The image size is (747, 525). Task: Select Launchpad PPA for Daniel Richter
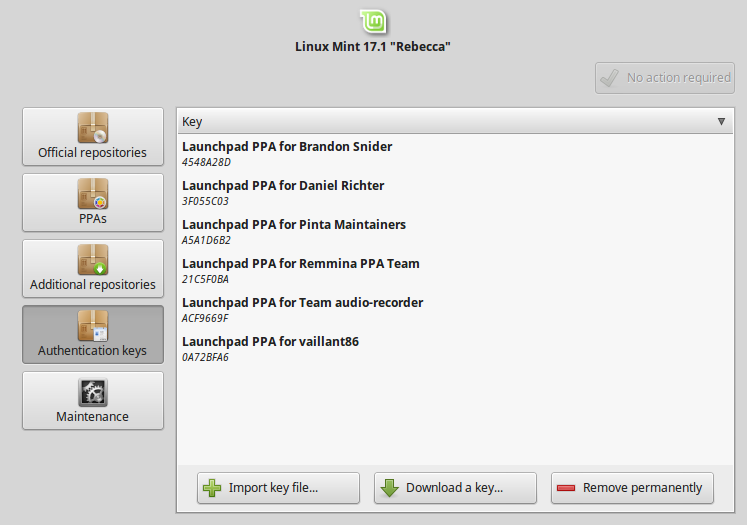click(x=283, y=186)
